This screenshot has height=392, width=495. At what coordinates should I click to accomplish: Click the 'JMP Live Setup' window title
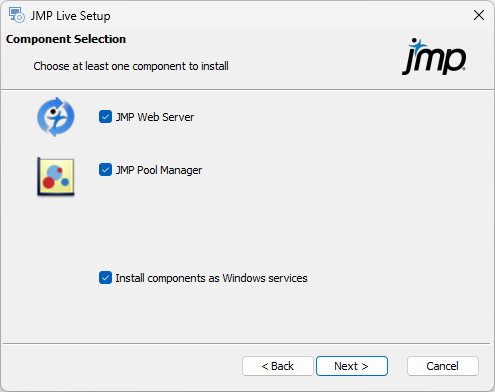click(x=70, y=16)
